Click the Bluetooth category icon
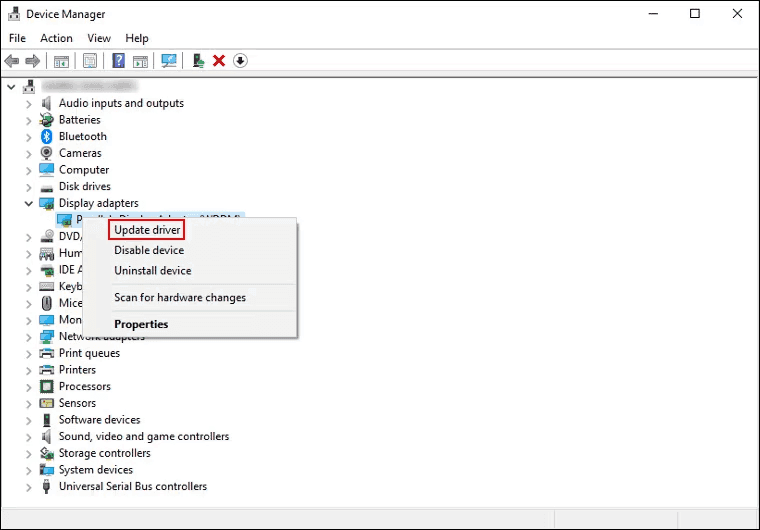760x530 pixels. pos(47,136)
